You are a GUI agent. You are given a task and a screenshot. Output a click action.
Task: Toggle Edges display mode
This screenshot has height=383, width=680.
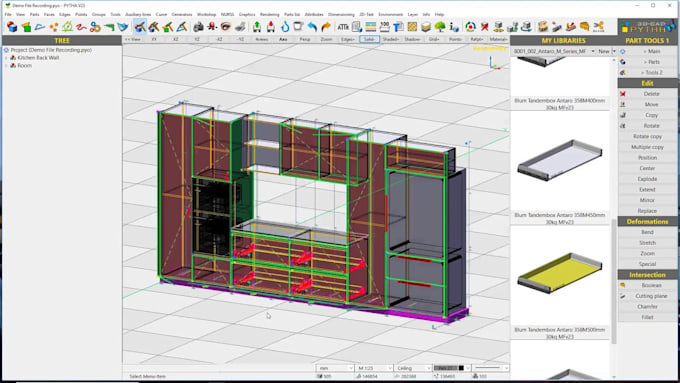point(348,39)
